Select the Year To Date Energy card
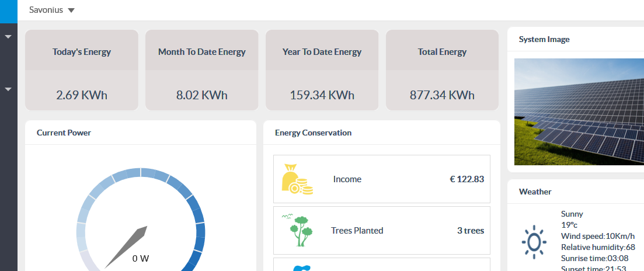 tap(322, 70)
